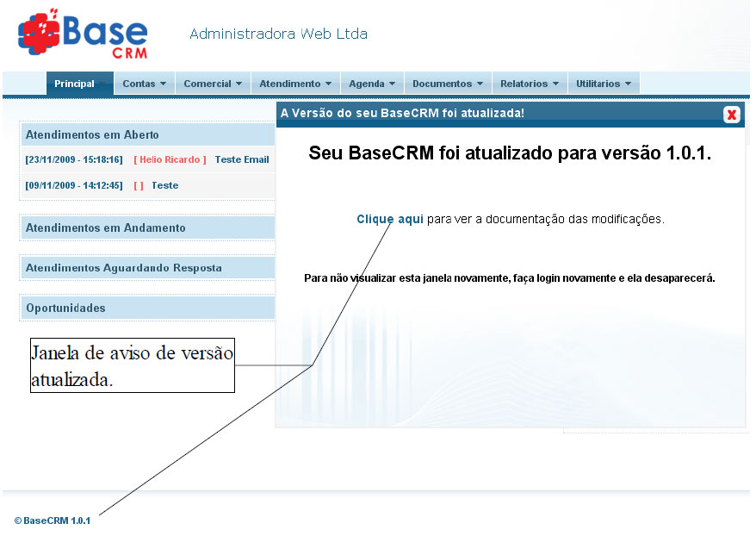Open the Documentos dropdown menu

[x=447, y=83]
